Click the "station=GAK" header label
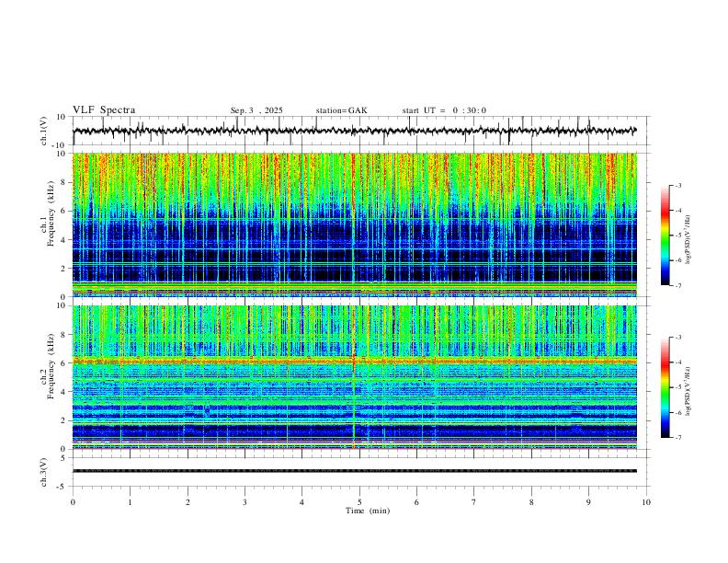The image size is (728, 563). point(341,110)
